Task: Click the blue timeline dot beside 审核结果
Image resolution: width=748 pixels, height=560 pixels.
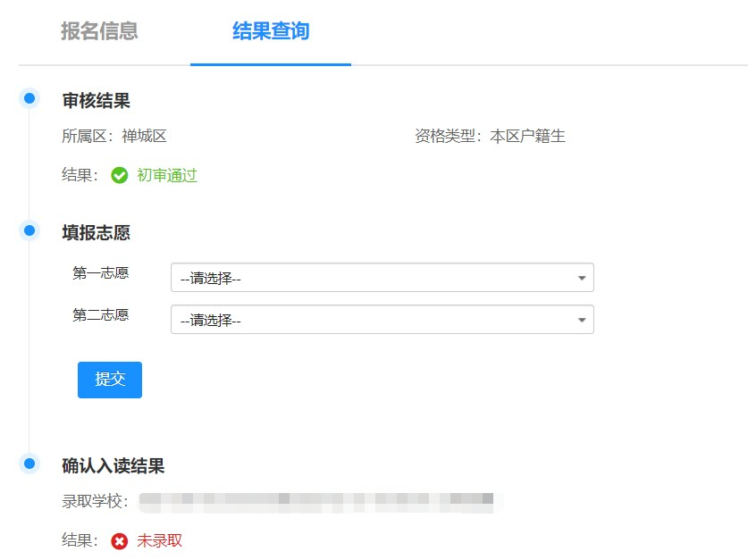Action: click(x=29, y=98)
